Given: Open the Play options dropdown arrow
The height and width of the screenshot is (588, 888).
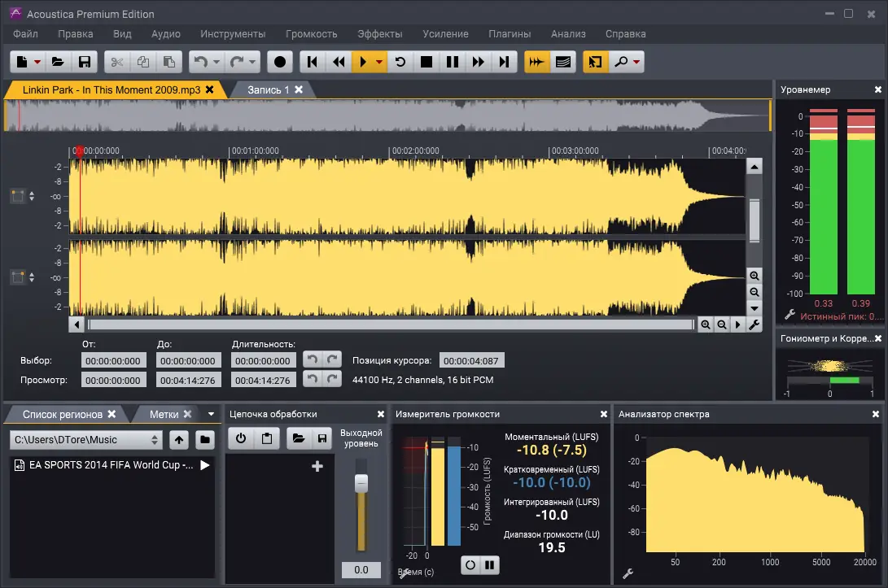Looking at the screenshot, I should coord(379,63).
